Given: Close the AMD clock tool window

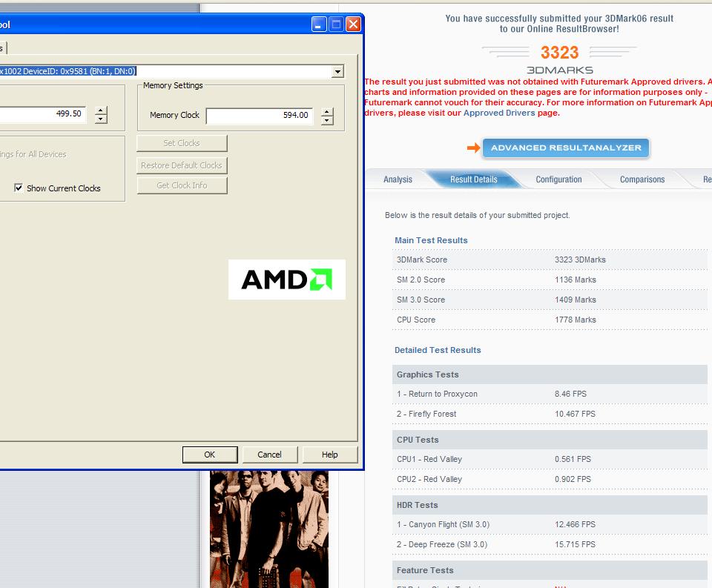Looking at the screenshot, I should tap(353, 24).
